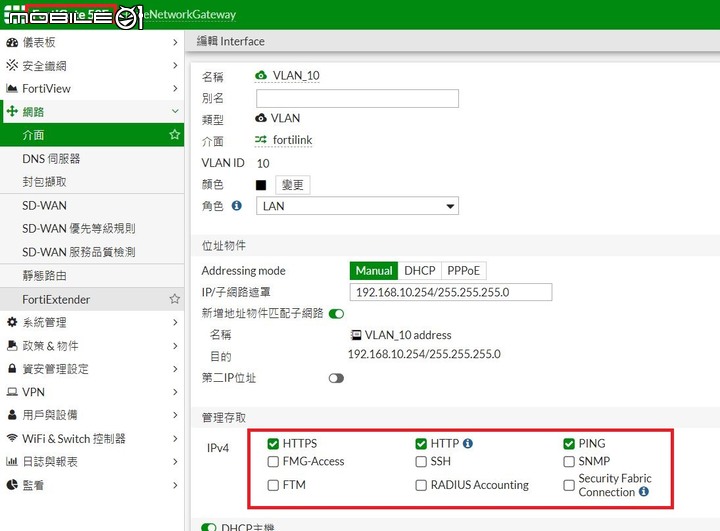This screenshot has width=720, height=531.
Task: Click the FortiView chart icon
Action: coord(12,88)
